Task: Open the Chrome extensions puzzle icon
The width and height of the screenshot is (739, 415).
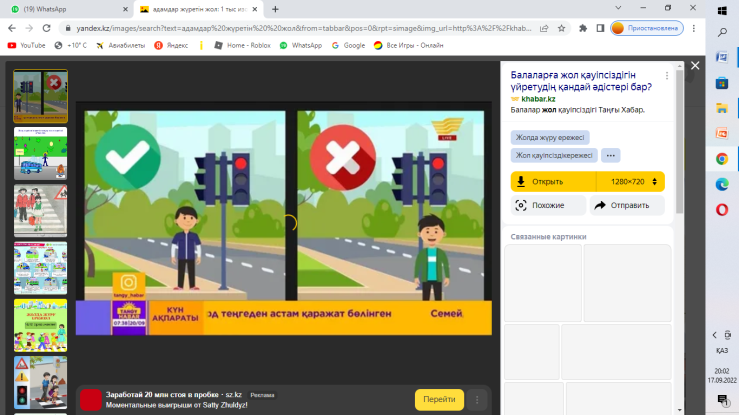Action: (x=583, y=28)
